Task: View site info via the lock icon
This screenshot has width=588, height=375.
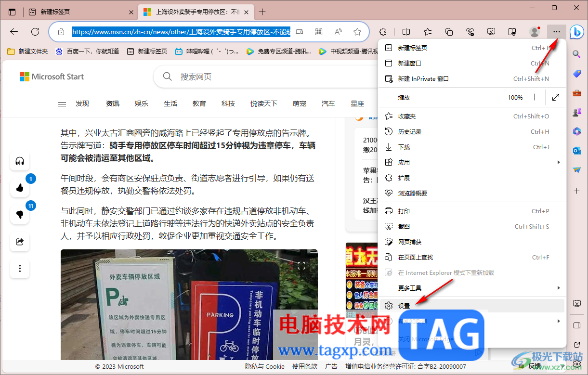Action: (x=61, y=32)
